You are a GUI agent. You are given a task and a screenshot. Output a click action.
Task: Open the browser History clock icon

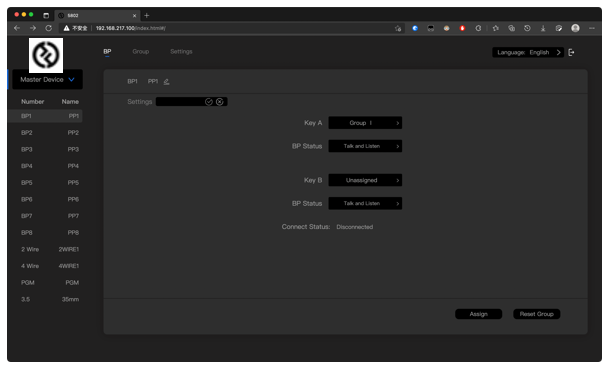click(x=527, y=28)
